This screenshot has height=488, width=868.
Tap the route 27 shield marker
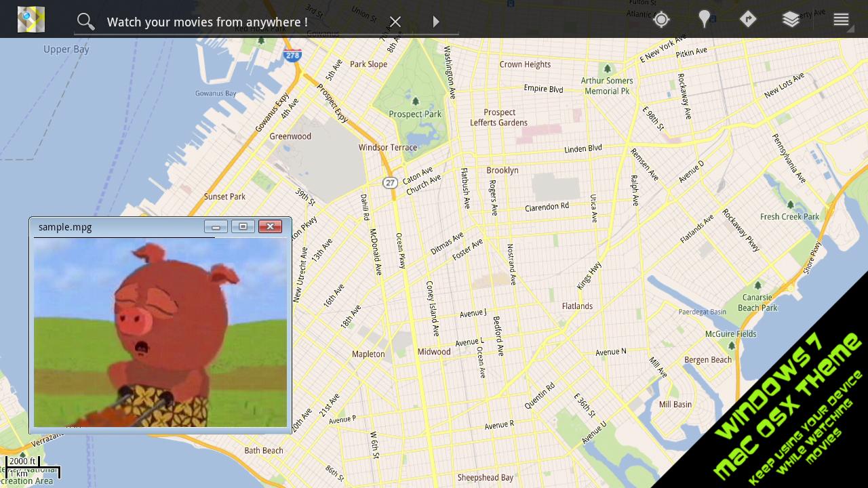[x=389, y=183]
